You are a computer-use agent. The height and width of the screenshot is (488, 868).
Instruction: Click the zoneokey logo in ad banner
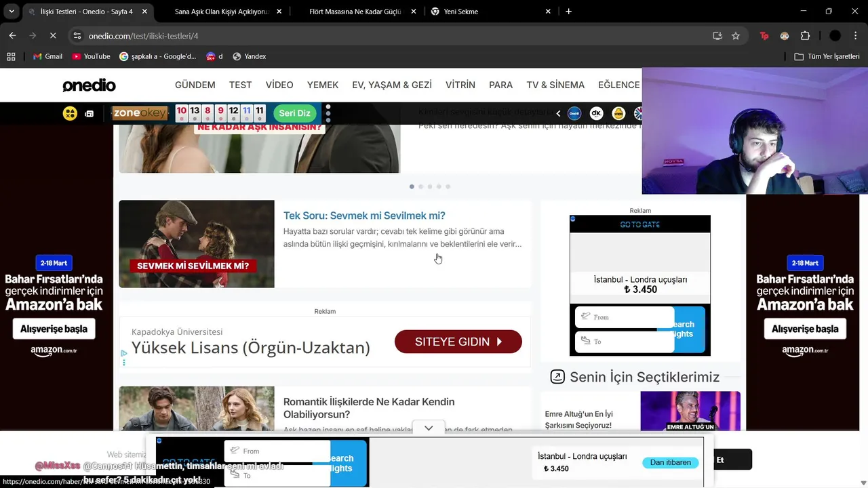[140, 113]
